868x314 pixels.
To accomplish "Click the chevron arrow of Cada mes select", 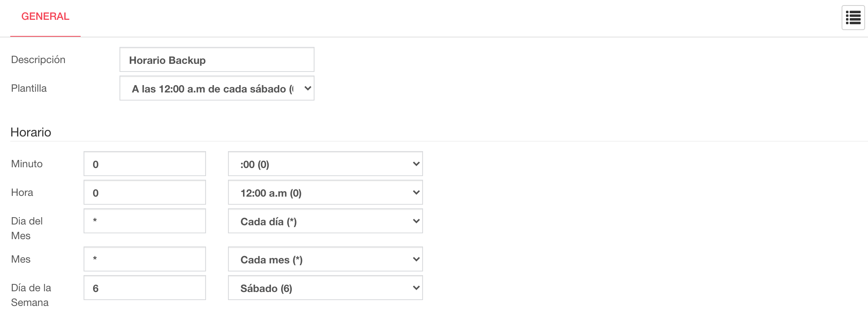I will [x=416, y=259].
